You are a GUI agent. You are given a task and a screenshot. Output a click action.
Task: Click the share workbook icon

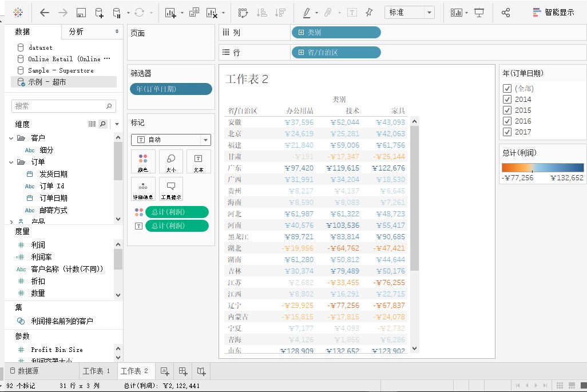point(506,13)
